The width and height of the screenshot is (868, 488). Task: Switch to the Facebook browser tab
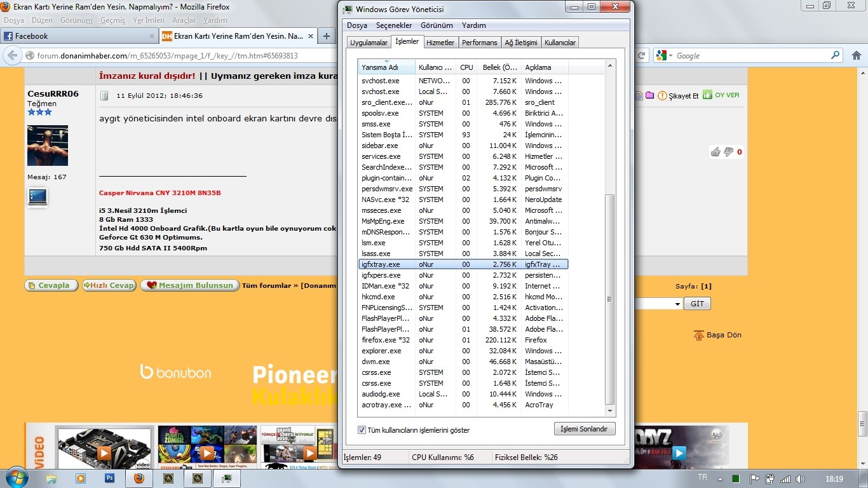pyautogui.click(x=79, y=36)
